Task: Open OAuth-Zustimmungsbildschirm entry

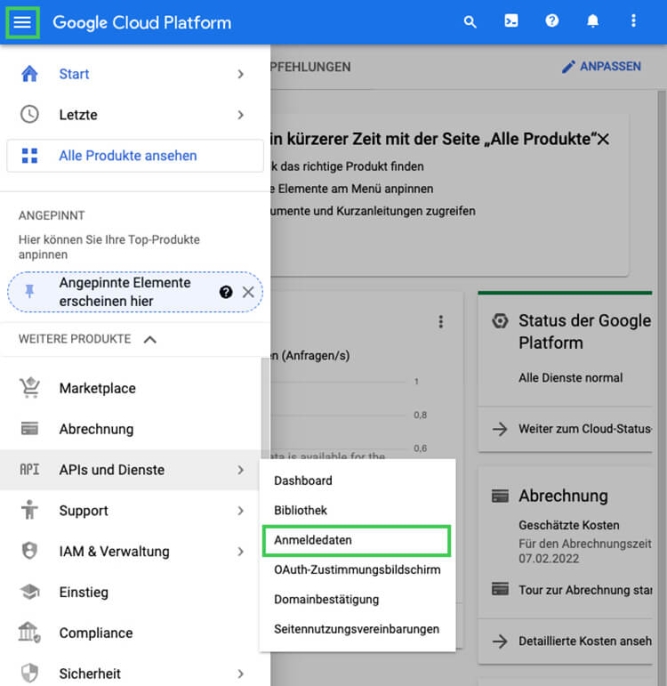Action: pyautogui.click(x=357, y=570)
